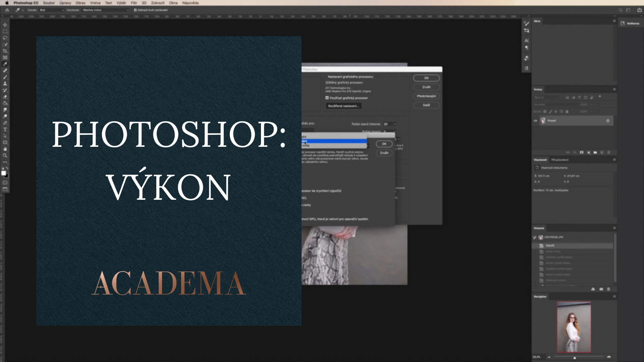644x362 pixels.
Task: Open the Obraz menu
Action: tap(80, 3)
